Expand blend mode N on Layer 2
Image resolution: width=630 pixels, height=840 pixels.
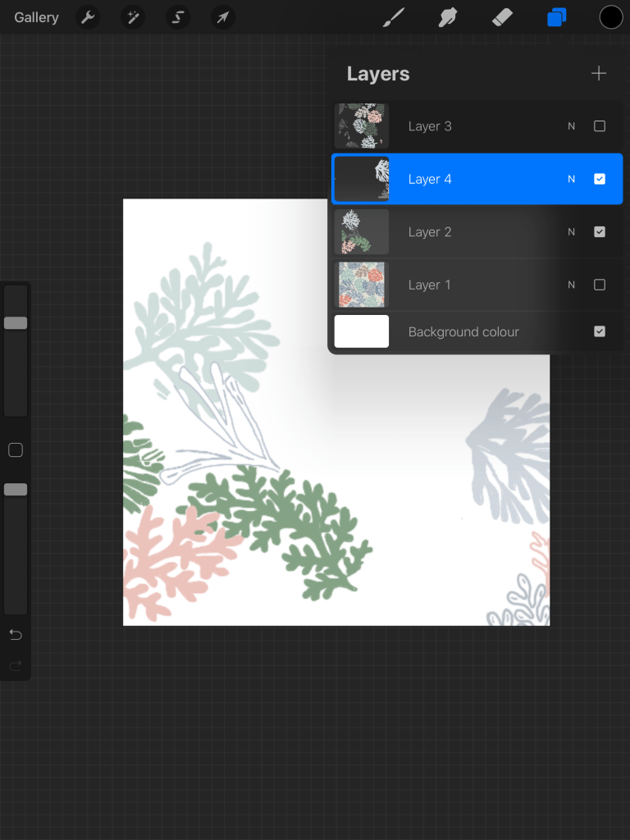coord(572,232)
